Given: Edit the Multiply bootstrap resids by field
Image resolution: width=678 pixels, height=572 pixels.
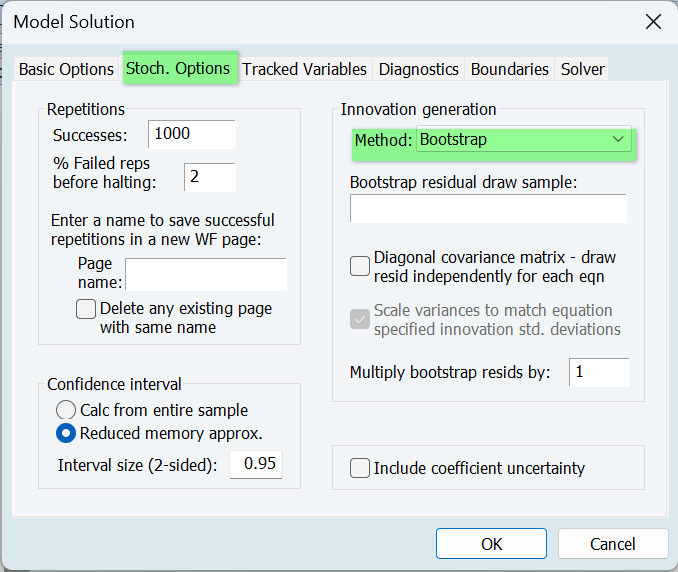Looking at the screenshot, I should click(599, 372).
